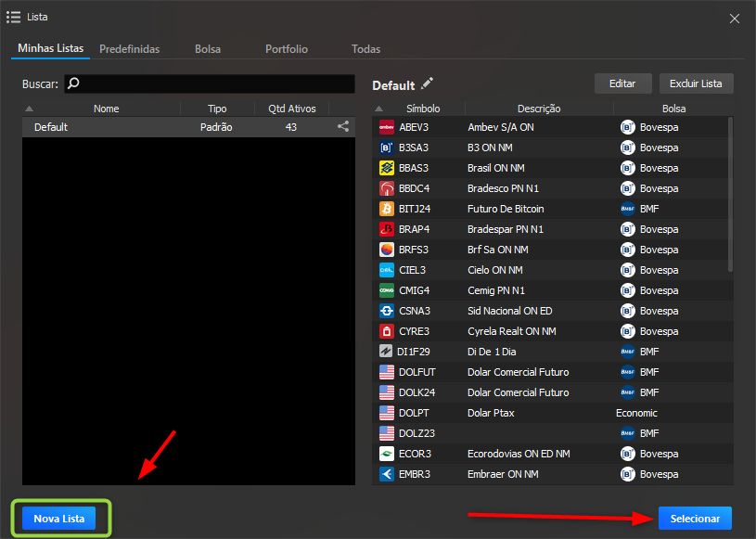The image size is (756, 539).
Task: Switch to the Portfolio tab
Action: pyautogui.click(x=287, y=49)
